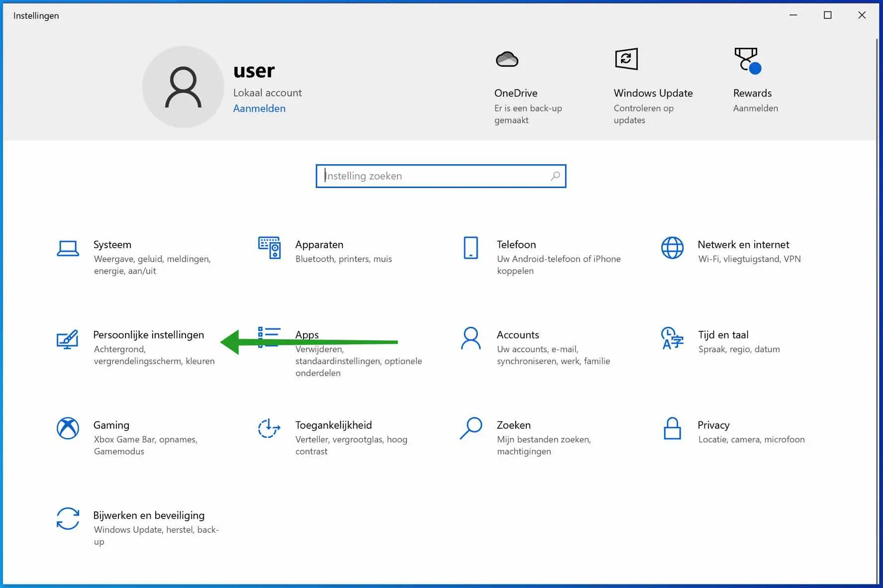The width and height of the screenshot is (883, 588).
Task: Click the Privacy category title
Action: (713, 425)
